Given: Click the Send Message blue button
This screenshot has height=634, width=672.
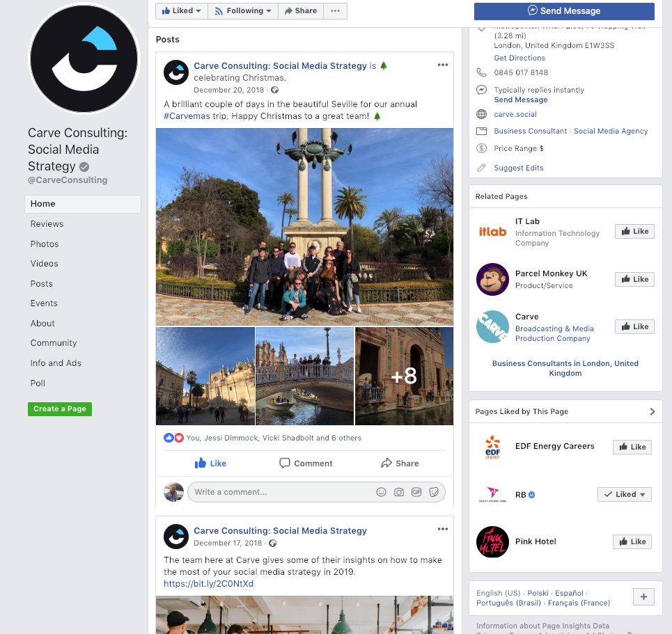Looking at the screenshot, I should coord(564,11).
